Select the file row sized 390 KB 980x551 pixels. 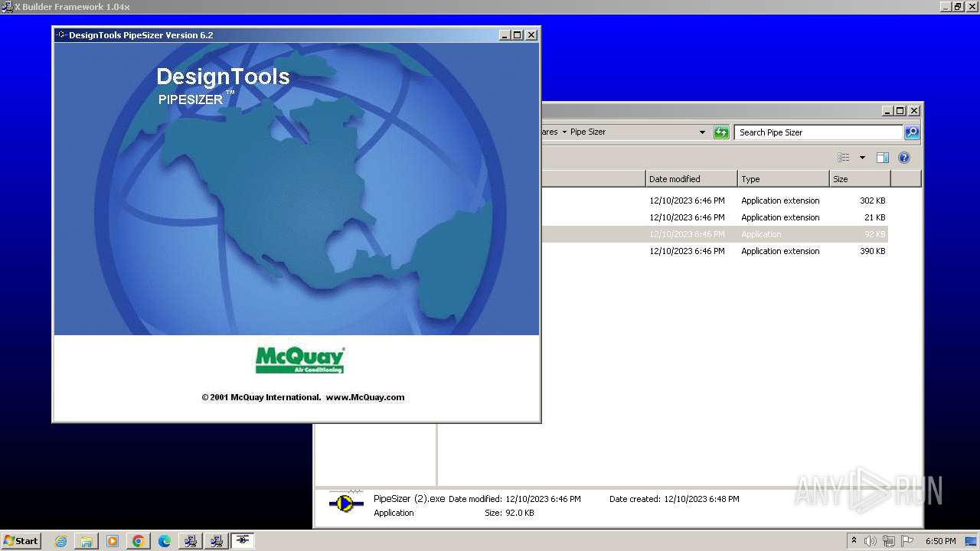click(x=715, y=251)
